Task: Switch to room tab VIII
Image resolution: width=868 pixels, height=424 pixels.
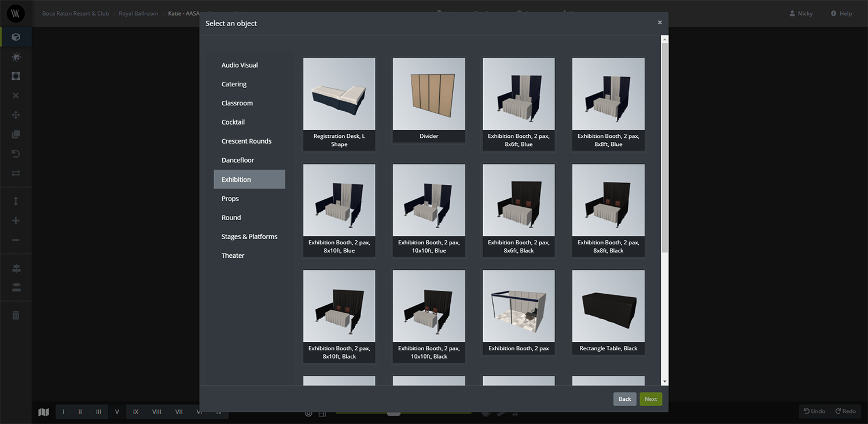Action: click(x=157, y=412)
